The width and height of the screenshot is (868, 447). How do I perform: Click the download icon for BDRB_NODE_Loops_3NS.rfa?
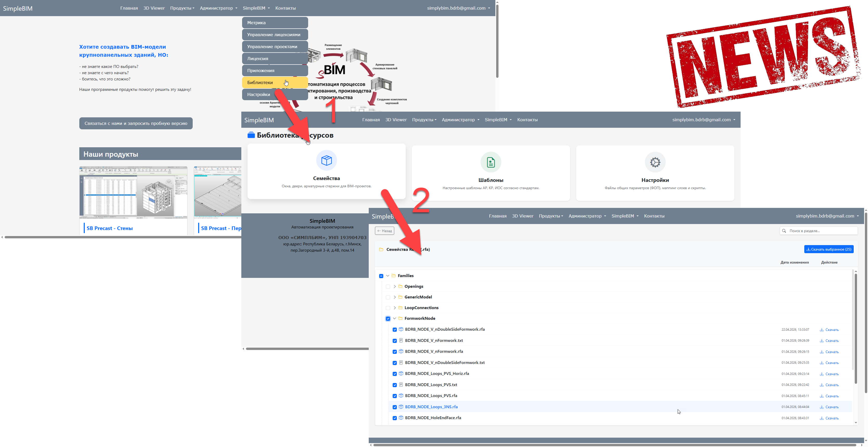(x=822, y=407)
